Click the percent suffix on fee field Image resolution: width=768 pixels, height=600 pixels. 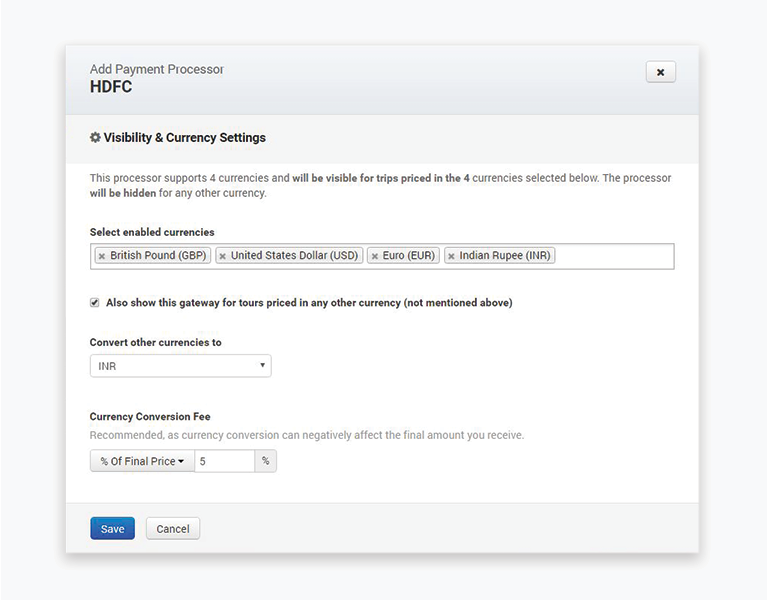click(x=265, y=461)
